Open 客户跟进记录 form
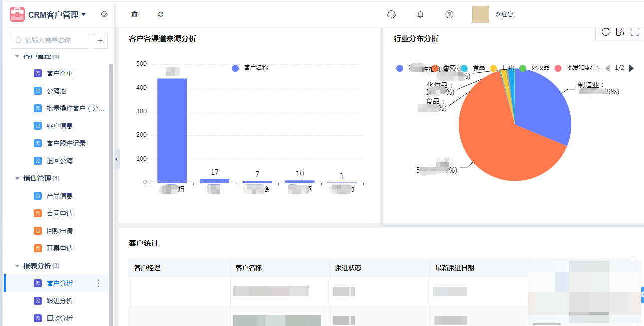The width and height of the screenshot is (644, 326). pyautogui.click(x=66, y=143)
